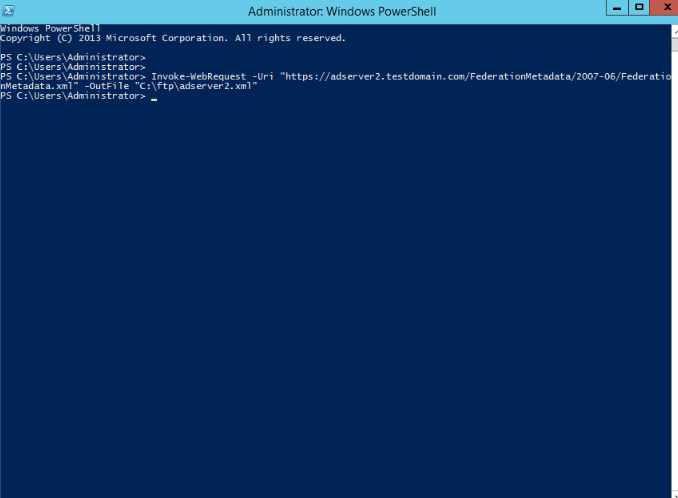The width and height of the screenshot is (678, 498).
Task: Click the scrollbar down arrow
Action: tap(675, 495)
